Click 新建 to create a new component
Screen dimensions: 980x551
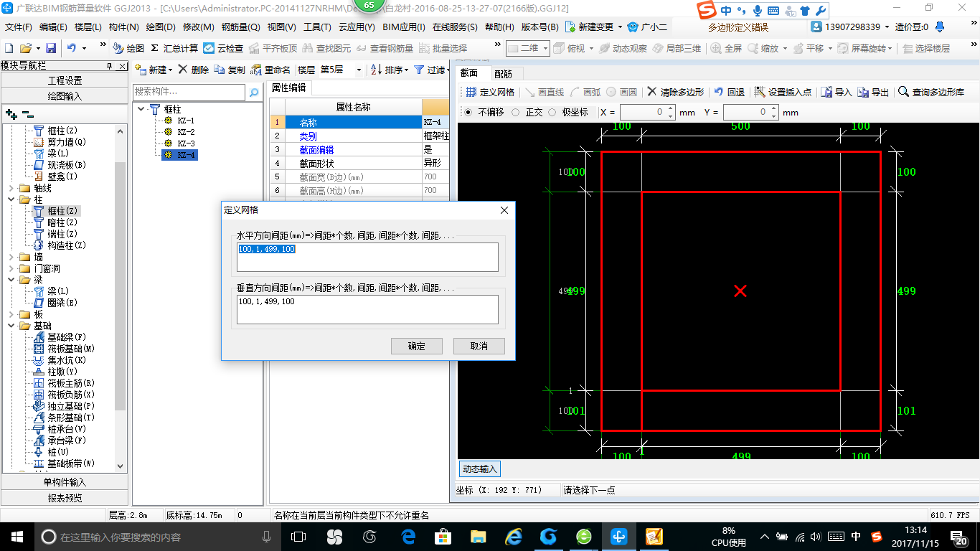154,70
